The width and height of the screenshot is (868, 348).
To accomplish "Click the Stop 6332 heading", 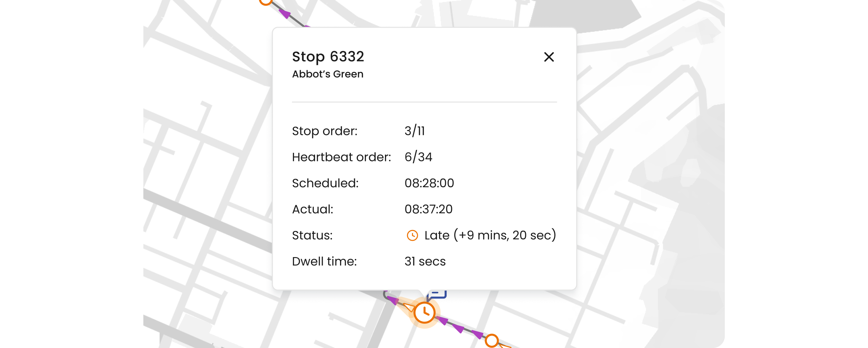I will click(328, 56).
